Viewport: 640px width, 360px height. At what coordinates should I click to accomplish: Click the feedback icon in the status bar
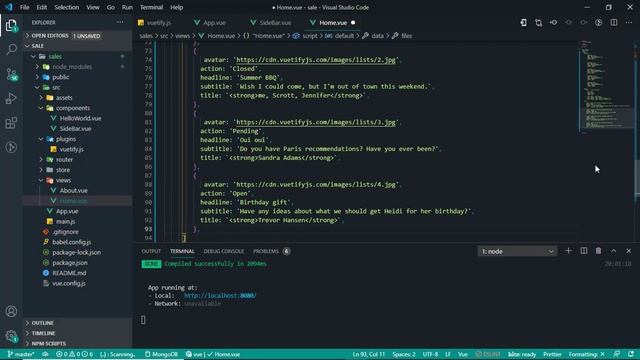click(x=617, y=354)
